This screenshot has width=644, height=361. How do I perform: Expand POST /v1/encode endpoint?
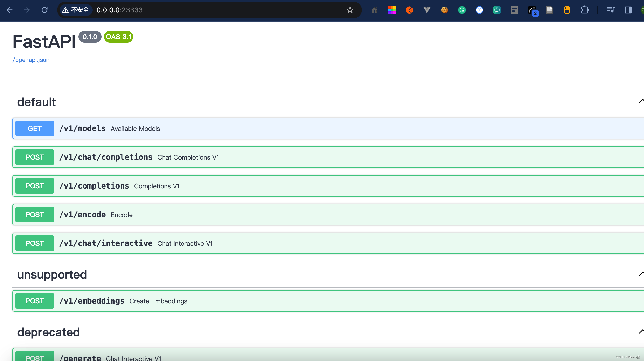[x=328, y=214]
